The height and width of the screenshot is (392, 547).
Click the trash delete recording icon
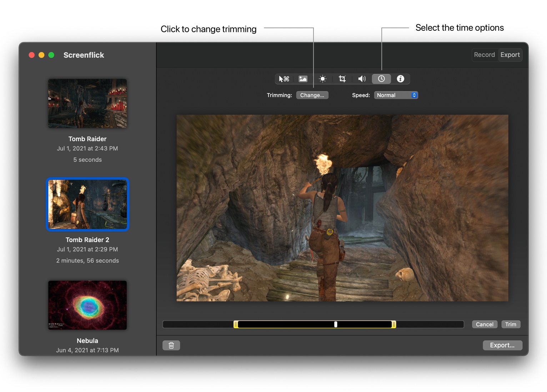pyautogui.click(x=171, y=345)
